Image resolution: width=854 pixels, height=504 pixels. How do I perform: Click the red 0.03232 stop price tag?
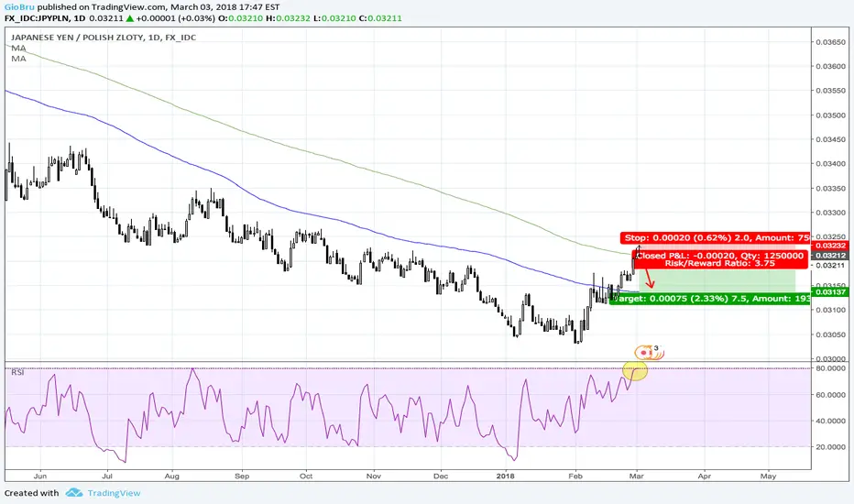click(x=830, y=246)
